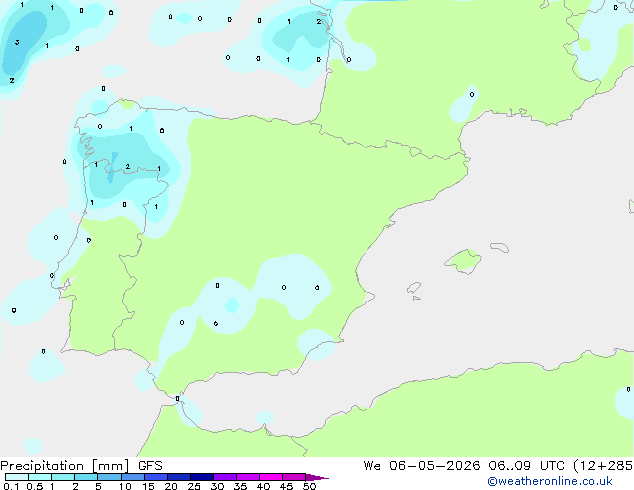Click the '45' legend scale label
Image resolution: width=634 pixels, height=490 pixels.
[286, 486]
